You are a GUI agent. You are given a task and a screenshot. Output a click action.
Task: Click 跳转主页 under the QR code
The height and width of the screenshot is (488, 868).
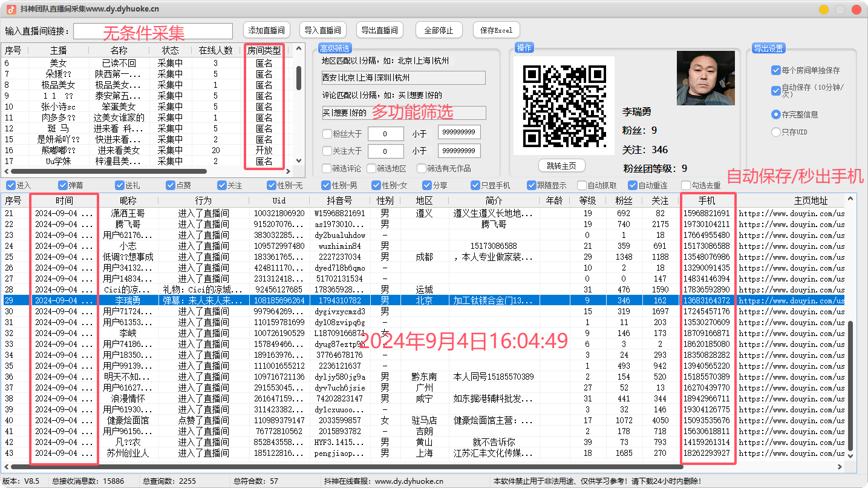pyautogui.click(x=562, y=166)
